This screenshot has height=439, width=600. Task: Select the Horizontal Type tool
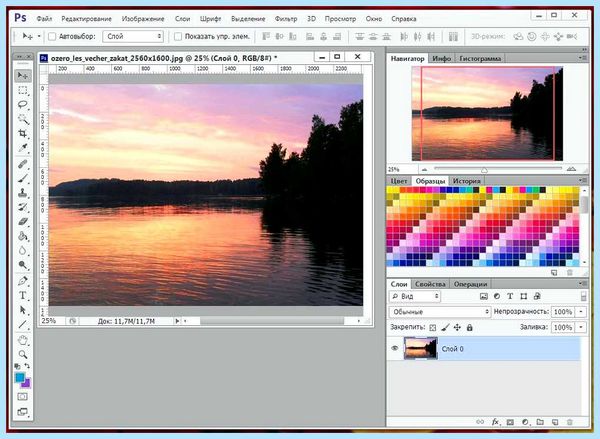23,295
